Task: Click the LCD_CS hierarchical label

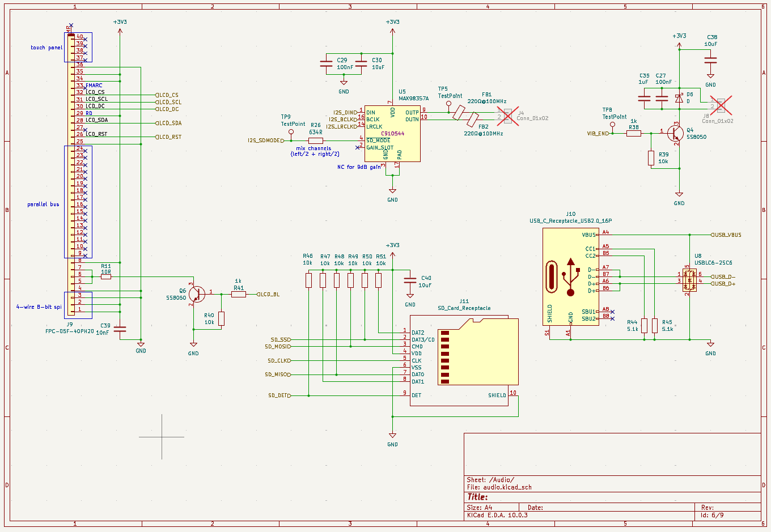Action: pyautogui.click(x=167, y=95)
